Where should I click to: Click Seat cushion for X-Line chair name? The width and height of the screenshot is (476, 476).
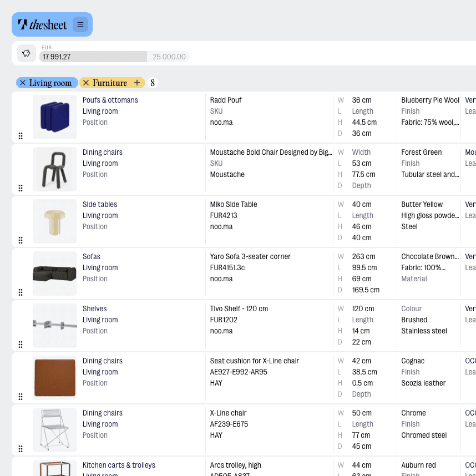pyautogui.click(x=255, y=361)
